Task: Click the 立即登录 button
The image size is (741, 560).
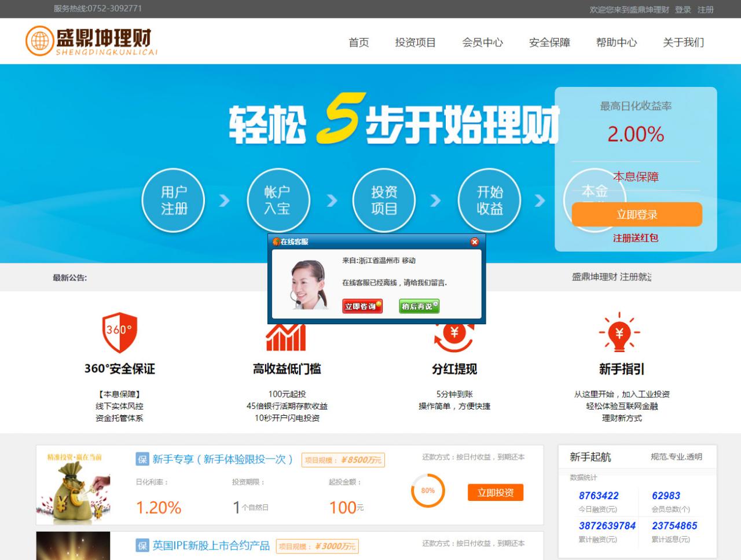Action: click(x=636, y=214)
